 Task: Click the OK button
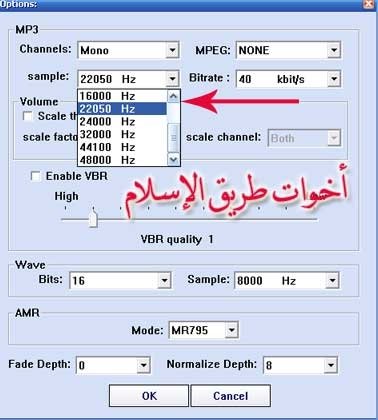pyautogui.click(x=149, y=396)
